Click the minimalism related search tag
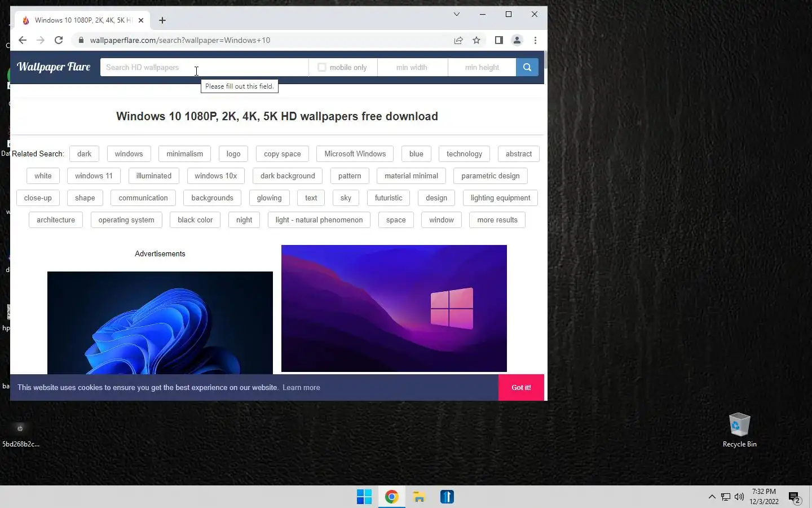Image resolution: width=812 pixels, height=508 pixels. tap(184, 154)
